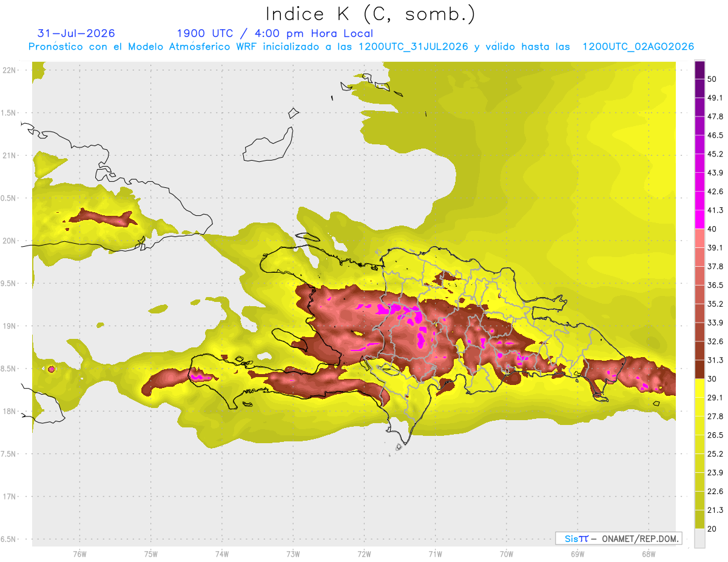Click the '37.8' value on the color scale

point(715,266)
